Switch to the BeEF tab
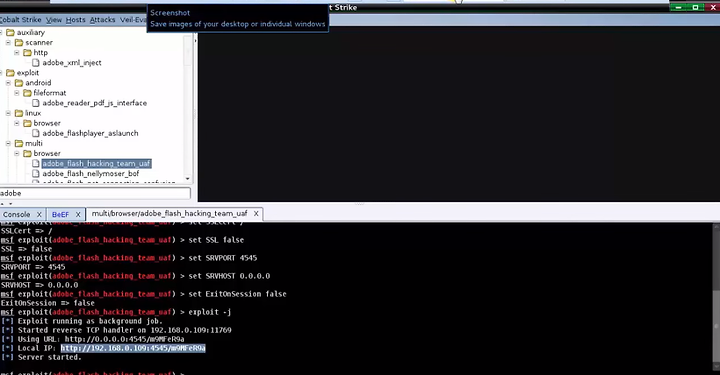 pyautogui.click(x=60, y=214)
